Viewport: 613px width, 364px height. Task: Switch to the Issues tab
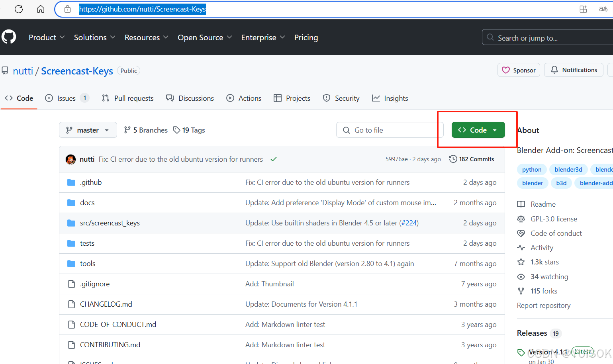point(67,98)
